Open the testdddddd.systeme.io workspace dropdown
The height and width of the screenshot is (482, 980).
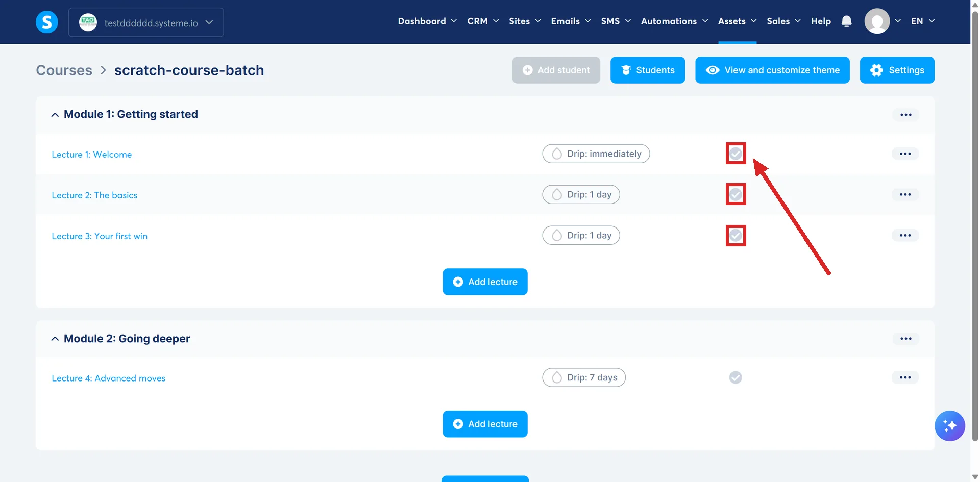tap(146, 22)
